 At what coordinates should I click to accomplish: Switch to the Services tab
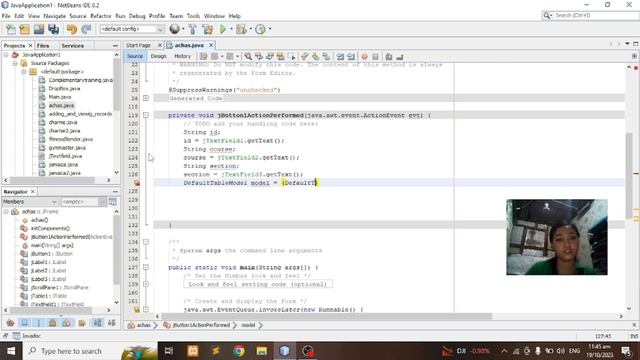click(73, 46)
